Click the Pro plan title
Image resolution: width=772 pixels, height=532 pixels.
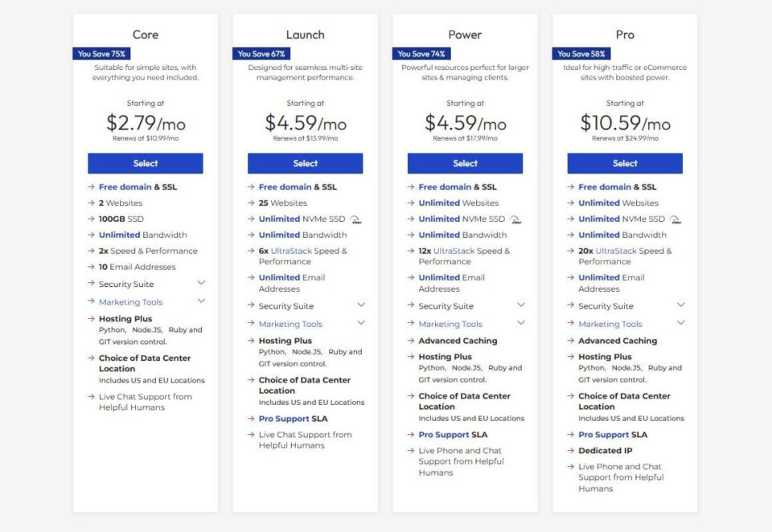click(x=625, y=35)
